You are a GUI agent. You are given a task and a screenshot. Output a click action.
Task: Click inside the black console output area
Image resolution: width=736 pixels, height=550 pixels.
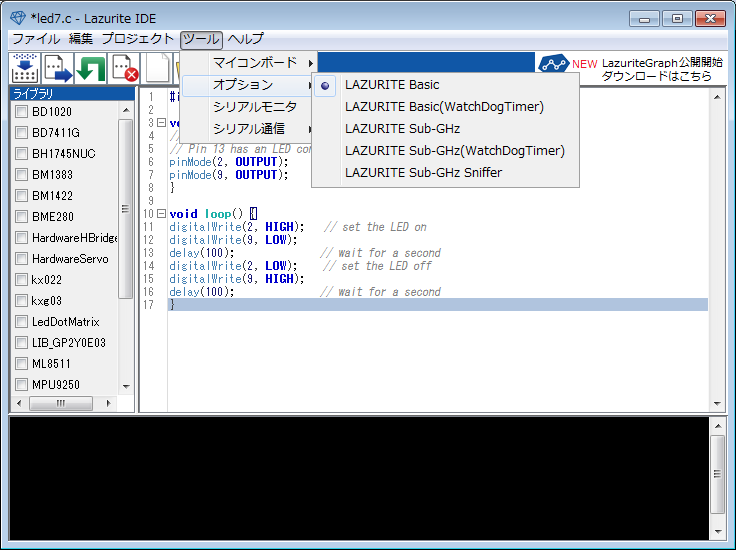click(359, 479)
